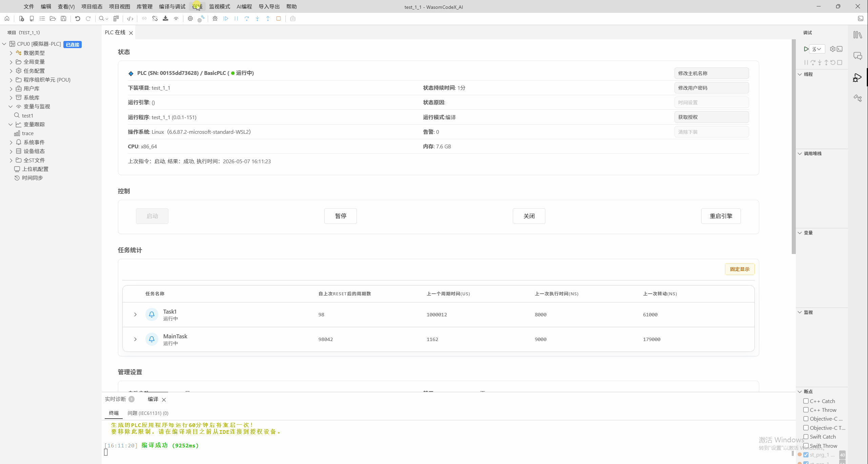Open the 编译与调试 menu
The height and width of the screenshot is (464, 868).
point(172,6)
